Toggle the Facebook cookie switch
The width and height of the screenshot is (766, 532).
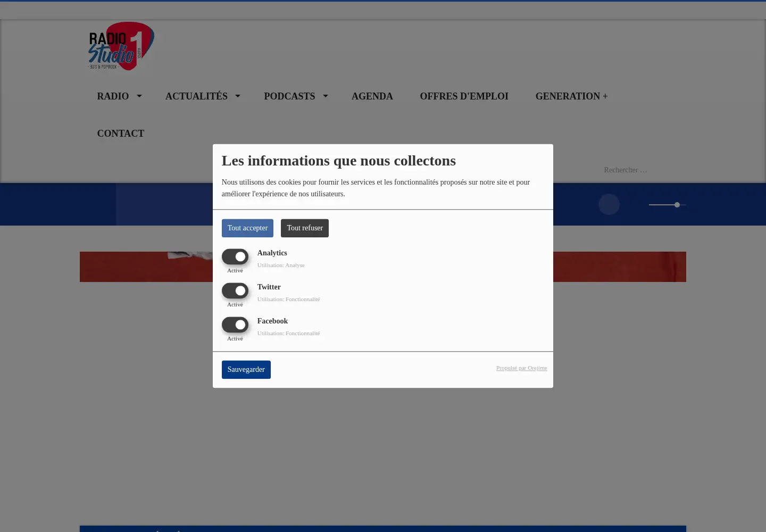tap(235, 325)
